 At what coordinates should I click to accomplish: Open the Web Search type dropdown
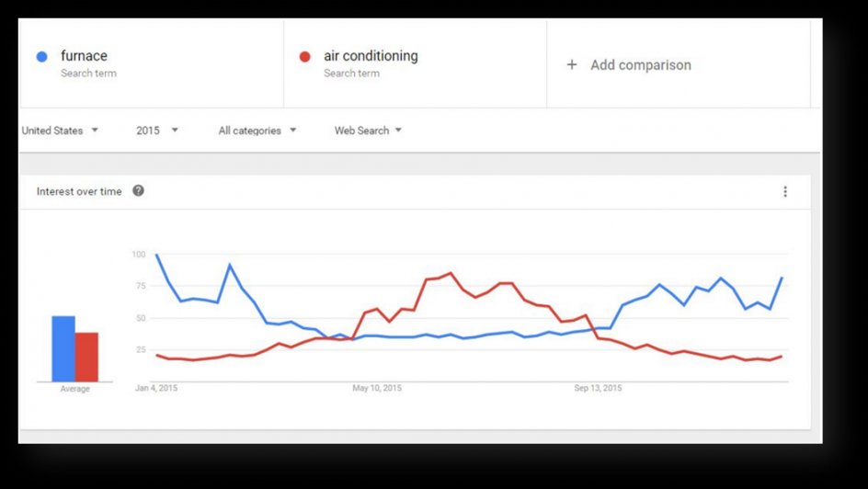[368, 131]
